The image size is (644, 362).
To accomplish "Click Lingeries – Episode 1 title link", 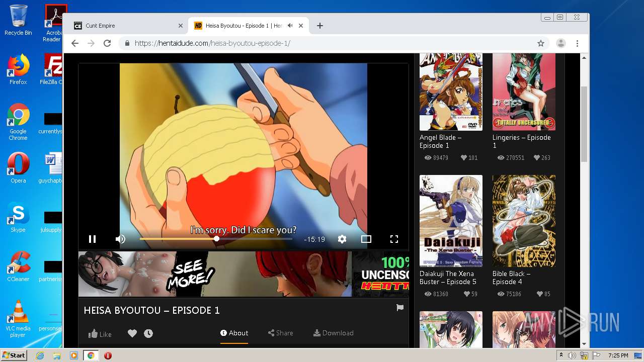I will click(x=522, y=141).
